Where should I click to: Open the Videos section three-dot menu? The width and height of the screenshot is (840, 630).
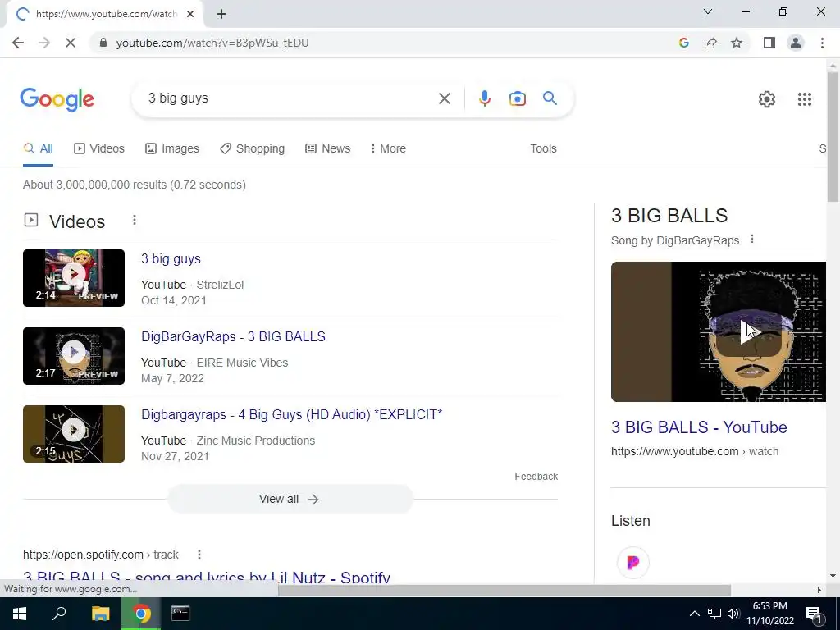point(135,220)
